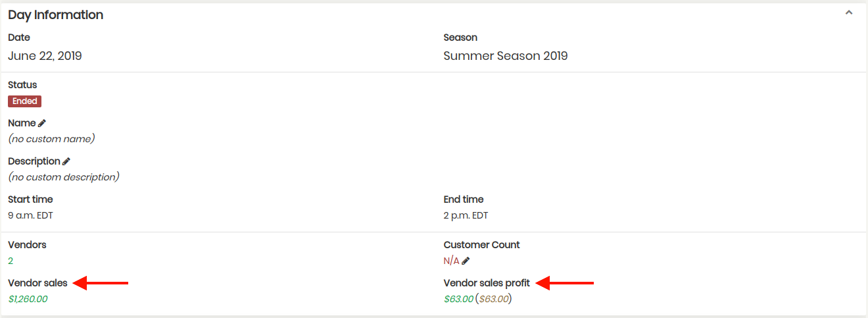Image resolution: width=868 pixels, height=318 pixels.
Task: Click the pencil icon next to Description
Action: coord(66,161)
